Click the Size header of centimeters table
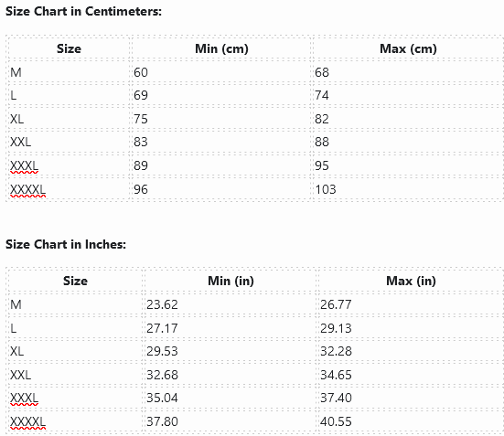The width and height of the screenshot is (504, 436). click(70, 48)
